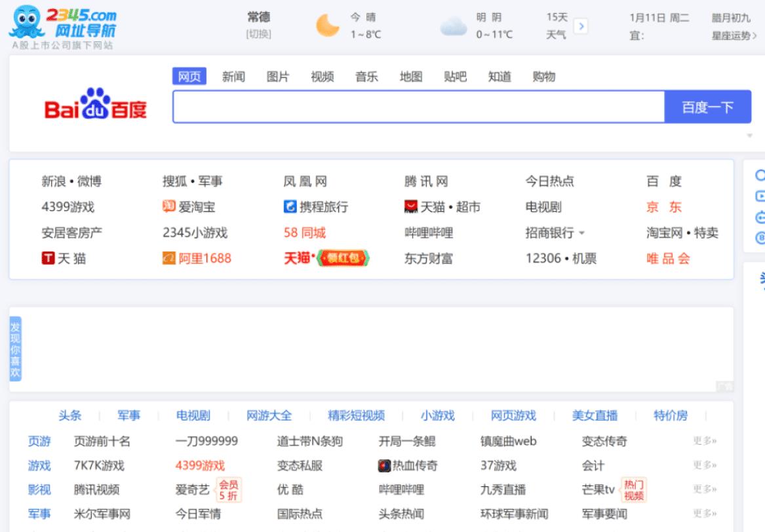Expand the dropdown arrow below search button
This screenshot has height=532, width=765.
[x=749, y=136]
